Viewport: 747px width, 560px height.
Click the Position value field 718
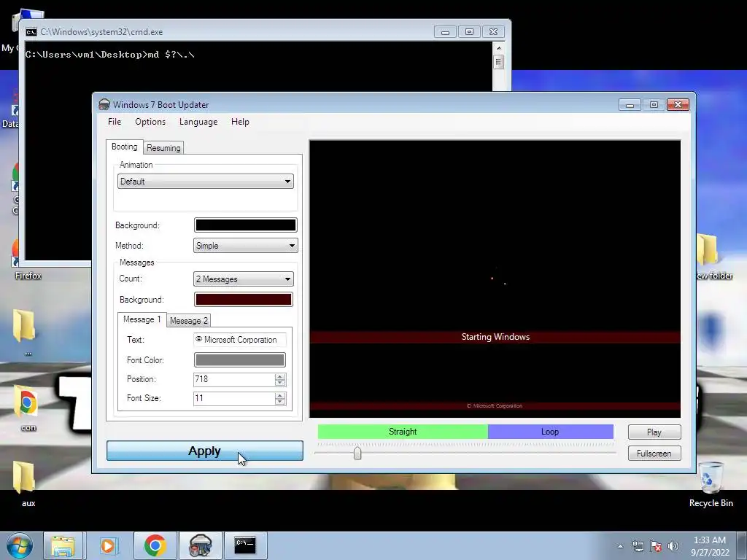(x=234, y=379)
